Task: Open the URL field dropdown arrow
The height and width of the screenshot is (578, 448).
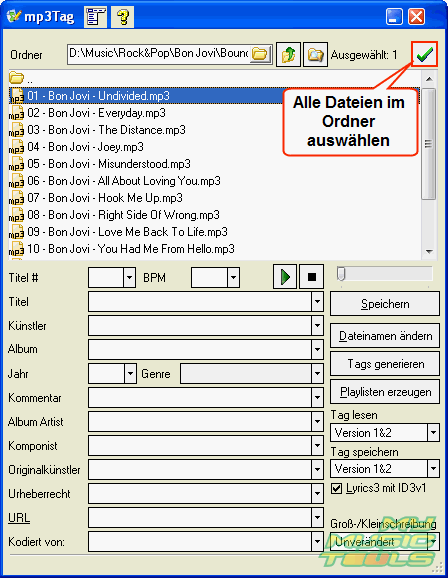Action: (x=317, y=518)
